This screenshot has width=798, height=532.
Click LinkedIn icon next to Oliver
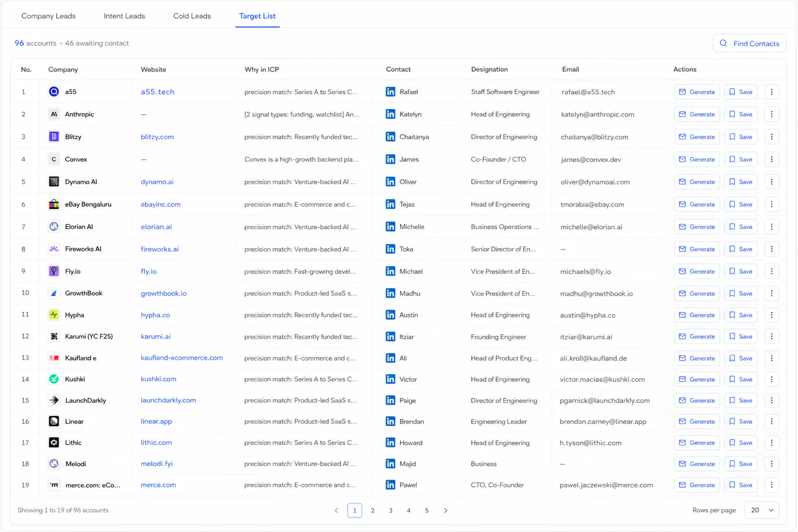click(390, 182)
